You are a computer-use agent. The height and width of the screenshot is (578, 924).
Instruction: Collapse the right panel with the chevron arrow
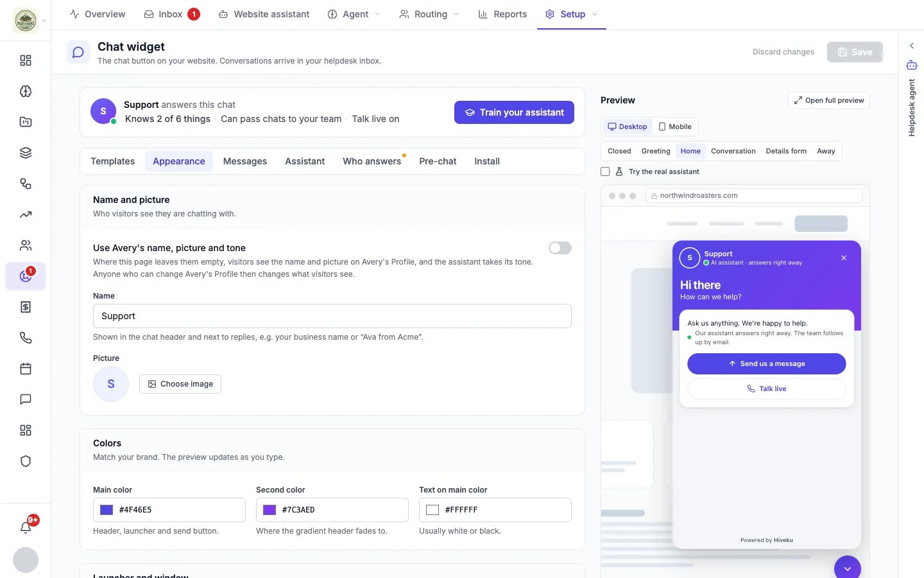pyautogui.click(x=912, y=46)
